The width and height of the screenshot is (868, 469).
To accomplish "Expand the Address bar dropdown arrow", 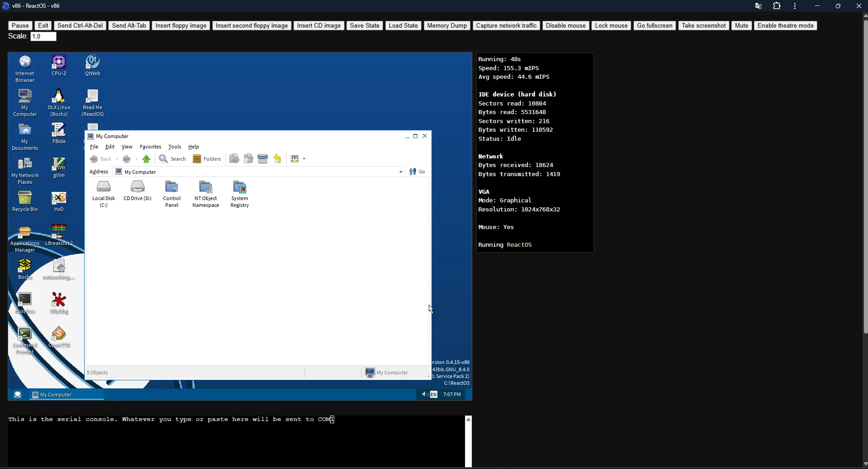I will click(x=401, y=172).
